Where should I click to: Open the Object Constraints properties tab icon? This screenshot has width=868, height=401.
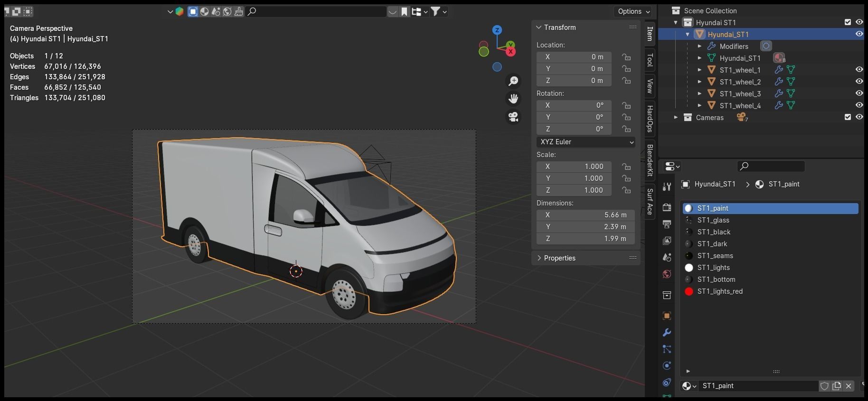[x=667, y=382]
